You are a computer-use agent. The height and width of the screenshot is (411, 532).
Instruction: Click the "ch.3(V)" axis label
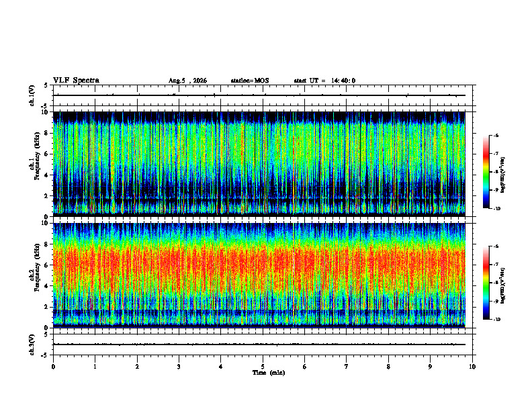point(32,345)
